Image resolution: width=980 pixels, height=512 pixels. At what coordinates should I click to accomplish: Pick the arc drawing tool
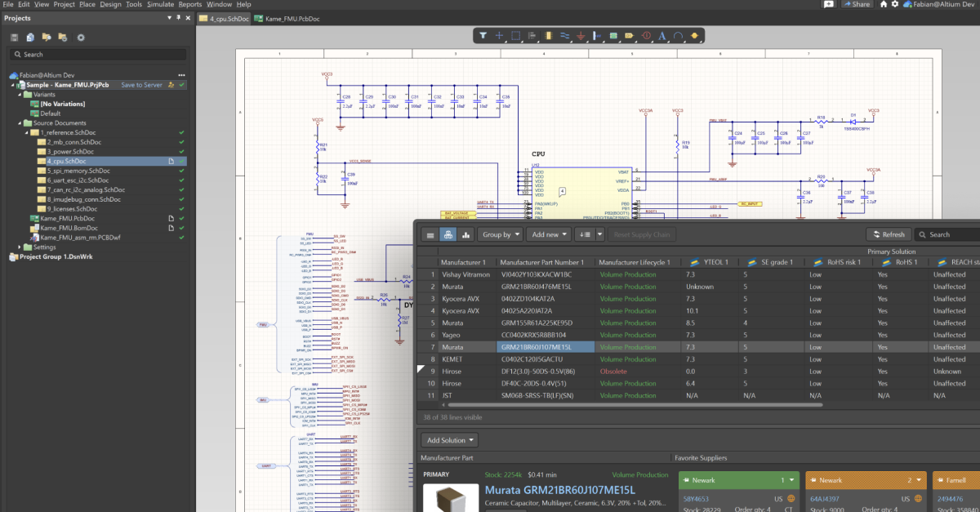677,35
